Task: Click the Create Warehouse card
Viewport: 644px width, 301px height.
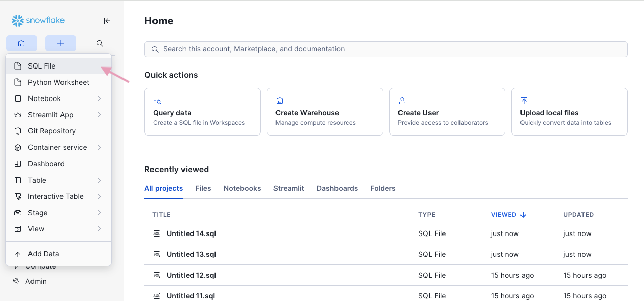Action: (x=324, y=112)
